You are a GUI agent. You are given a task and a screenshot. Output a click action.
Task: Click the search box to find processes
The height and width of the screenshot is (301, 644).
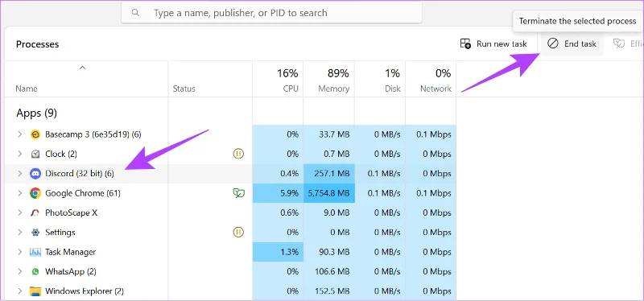[x=271, y=13]
